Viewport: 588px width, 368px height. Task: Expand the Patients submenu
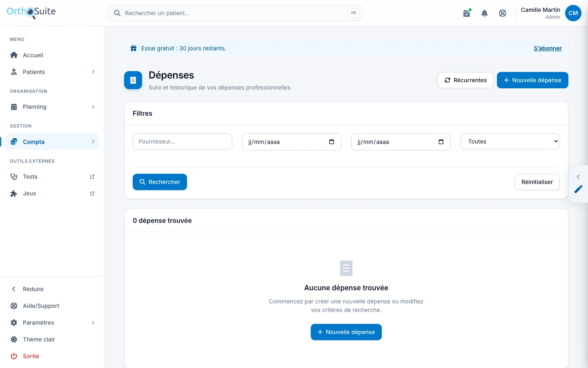click(x=52, y=72)
